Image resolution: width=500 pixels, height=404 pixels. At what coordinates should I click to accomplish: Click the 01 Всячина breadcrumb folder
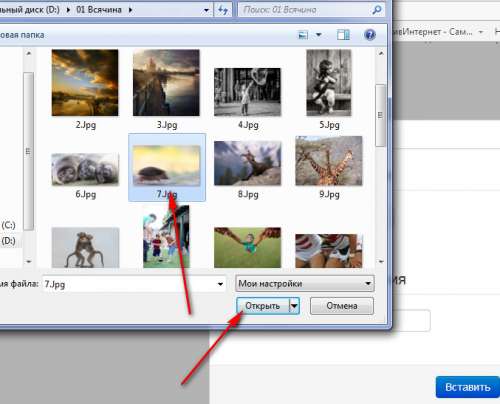click(x=99, y=10)
